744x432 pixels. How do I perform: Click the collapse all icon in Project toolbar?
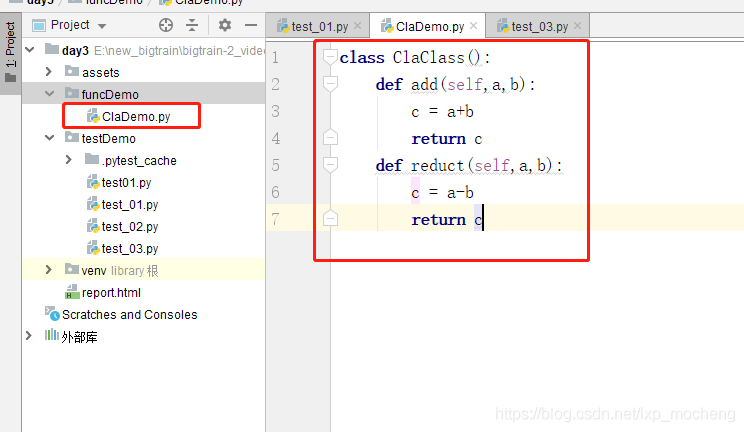tap(192, 25)
